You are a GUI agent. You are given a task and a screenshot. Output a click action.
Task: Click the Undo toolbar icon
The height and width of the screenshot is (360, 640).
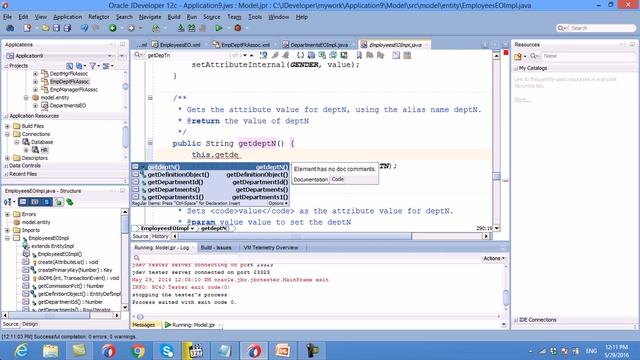click(x=84, y=28)
